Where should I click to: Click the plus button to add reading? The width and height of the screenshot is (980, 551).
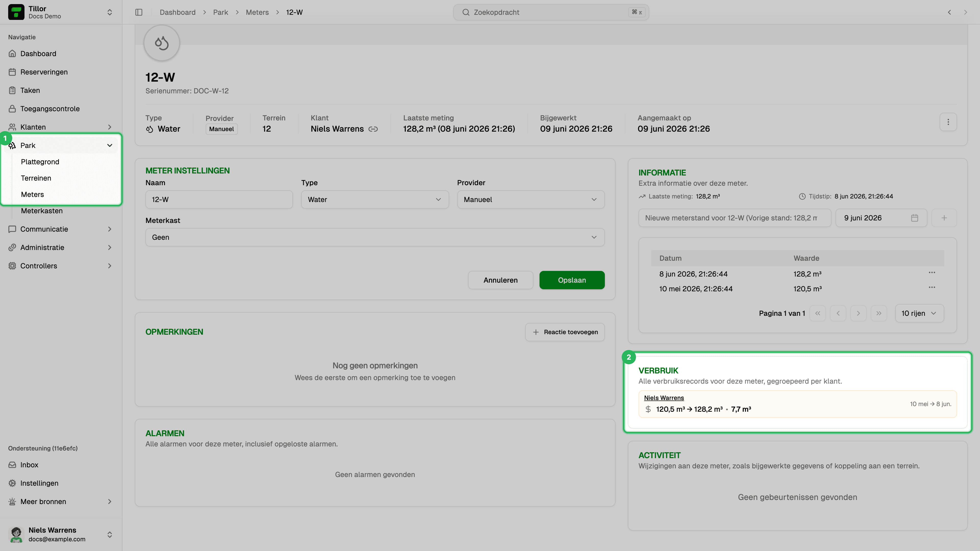click(x=944, y=218)
